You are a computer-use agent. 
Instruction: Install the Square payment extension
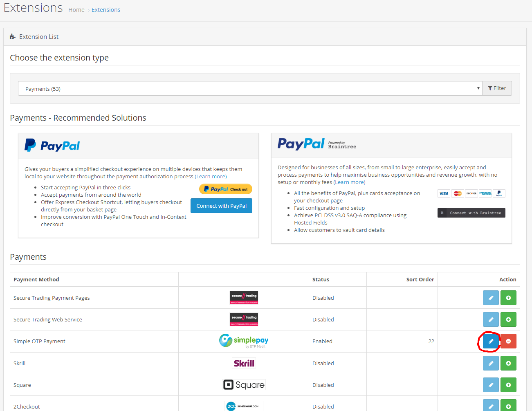click(508, 385)
